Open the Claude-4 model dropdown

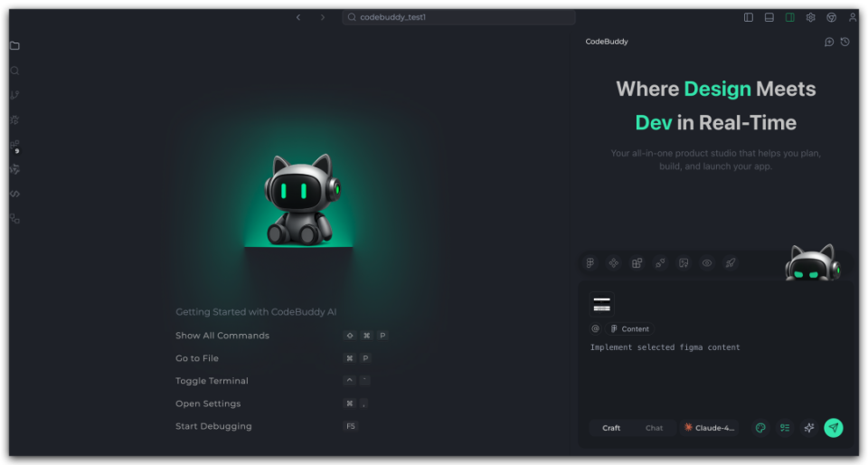point(710,428)
